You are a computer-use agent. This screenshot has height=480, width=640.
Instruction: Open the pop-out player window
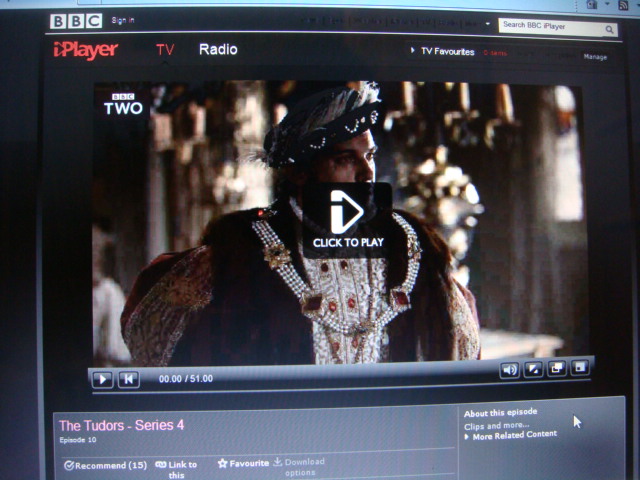[x=557, y=368]
